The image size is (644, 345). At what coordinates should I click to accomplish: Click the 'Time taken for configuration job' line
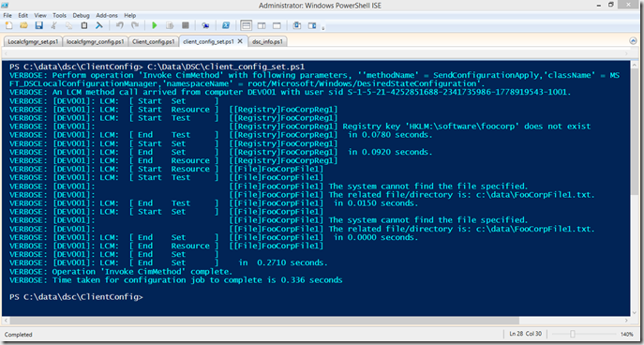pyautogui.click(x=176, y=280)
